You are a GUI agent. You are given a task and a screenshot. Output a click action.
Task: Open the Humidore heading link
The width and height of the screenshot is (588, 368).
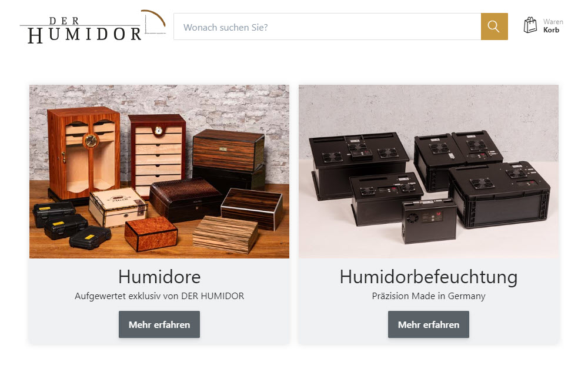(x=159, y=277)
